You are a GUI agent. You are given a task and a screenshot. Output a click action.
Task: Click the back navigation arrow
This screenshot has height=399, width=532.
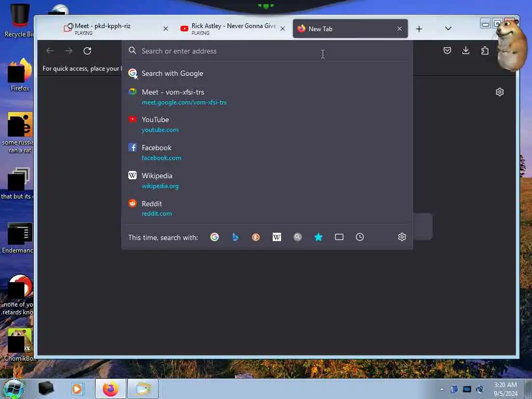(50, 51)
